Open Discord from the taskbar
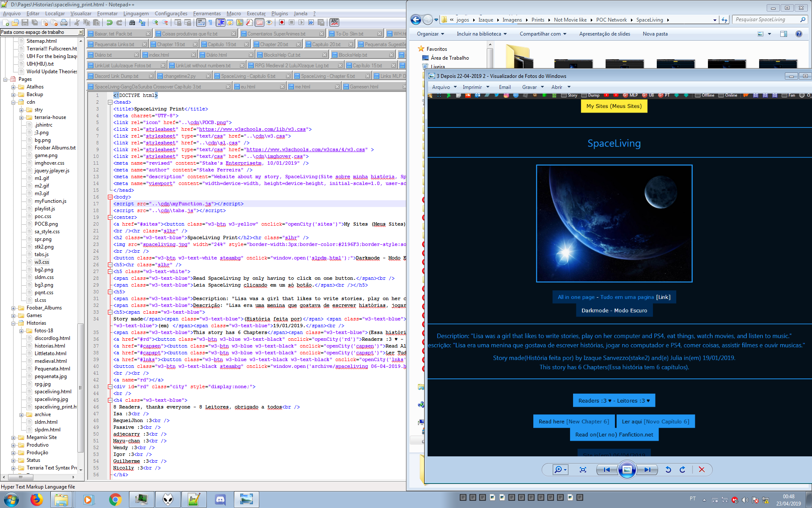The image size is (812, 508). 220,500
